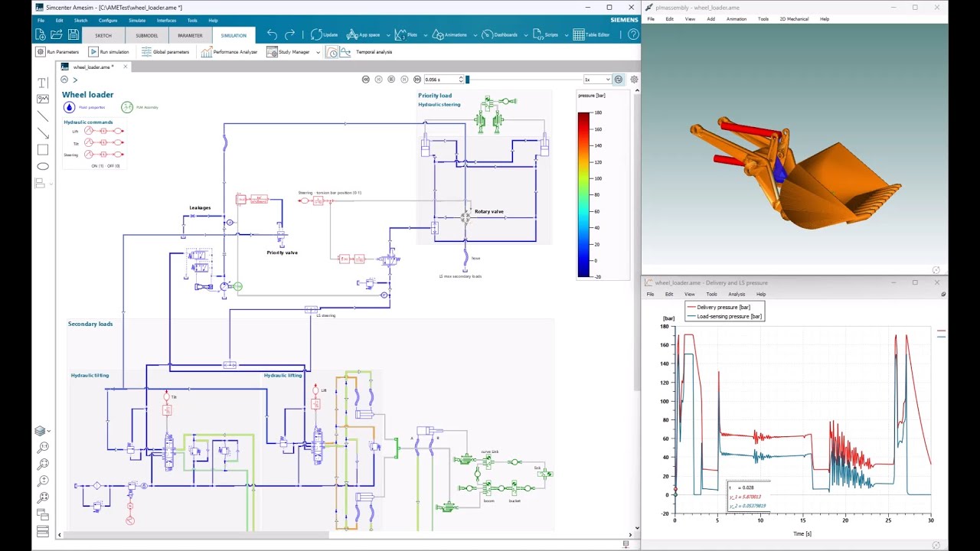Open animation settings gear icon
The height and width of the screenshot is (551, 980).
point(634,80)
